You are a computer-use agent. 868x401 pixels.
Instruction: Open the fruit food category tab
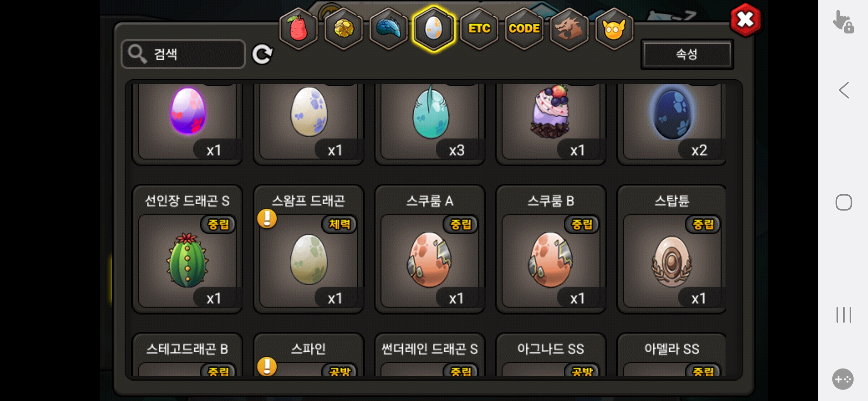(299, 29)
